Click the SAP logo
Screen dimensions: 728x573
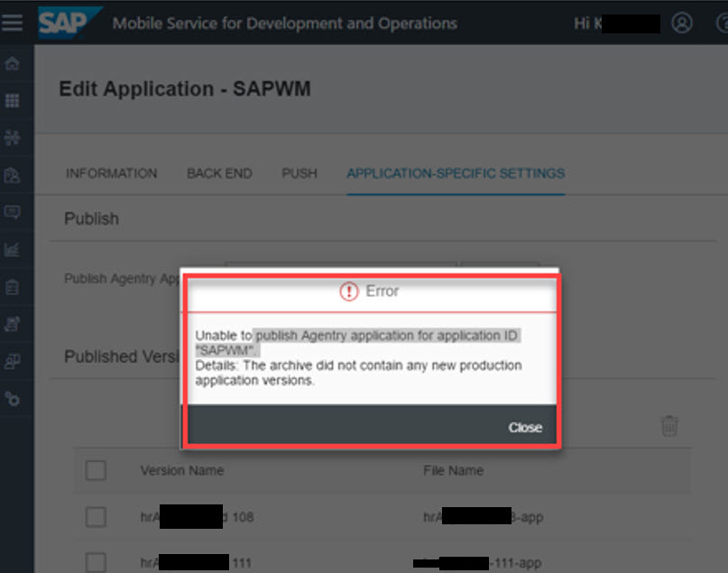pyautogui.click(x=69, y=23)
